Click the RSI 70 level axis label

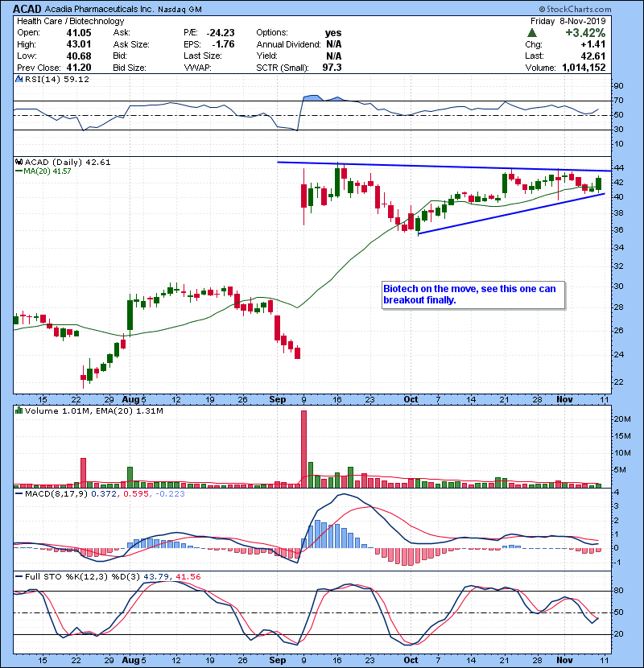[x=619, y=101]
